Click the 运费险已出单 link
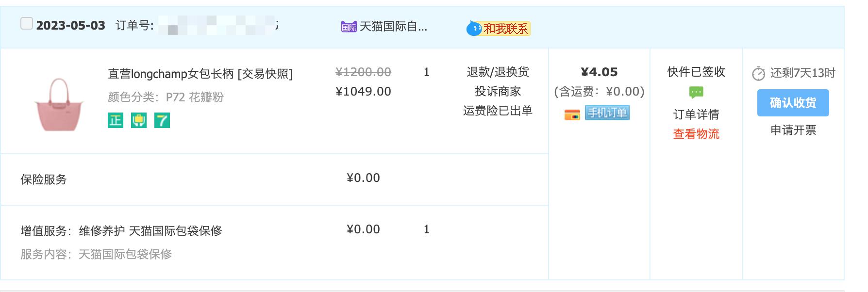Viewport: 868px width, 292px height. 498,111
